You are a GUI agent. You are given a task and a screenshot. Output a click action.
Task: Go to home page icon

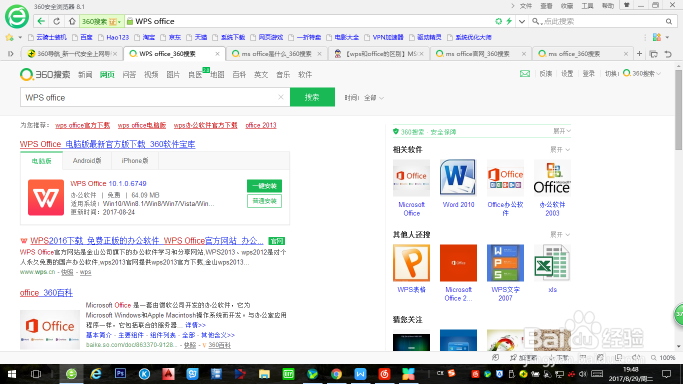click(x=72, y=21)
